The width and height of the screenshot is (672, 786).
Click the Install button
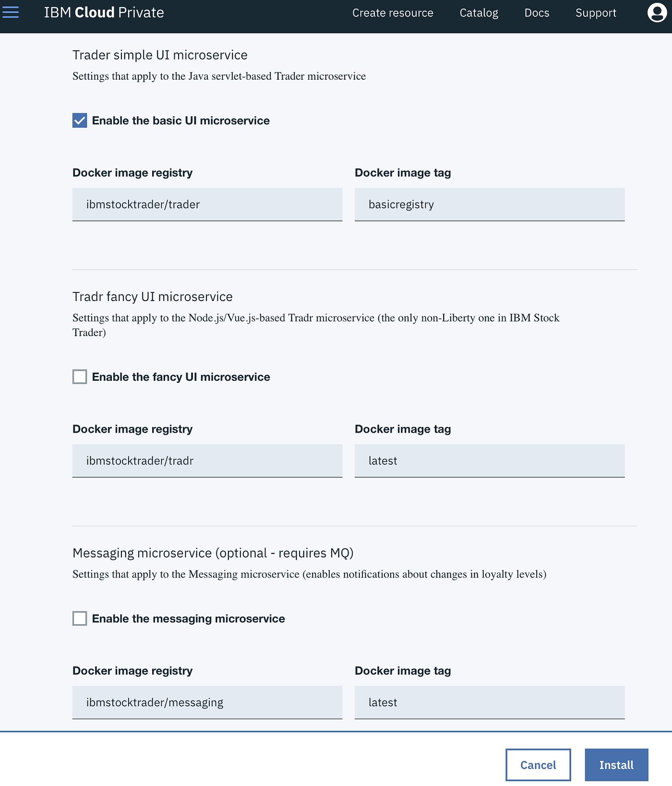tap(616, 765)
